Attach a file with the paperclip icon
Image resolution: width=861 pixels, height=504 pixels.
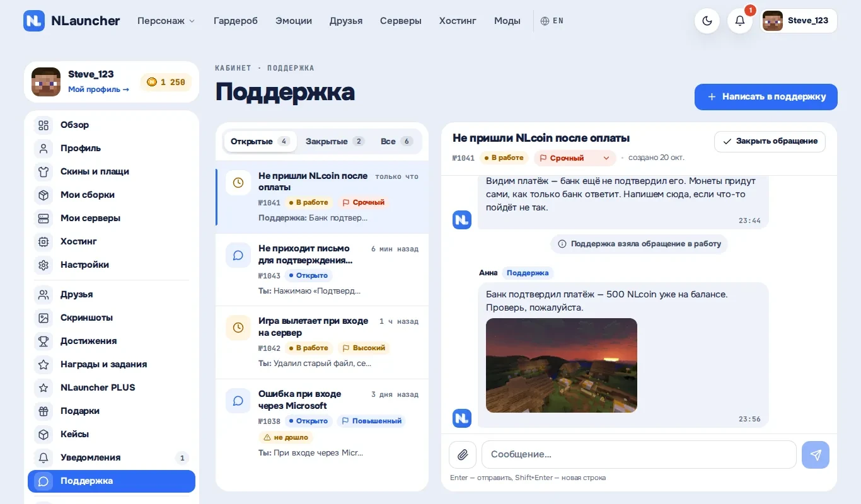point(463,454)
